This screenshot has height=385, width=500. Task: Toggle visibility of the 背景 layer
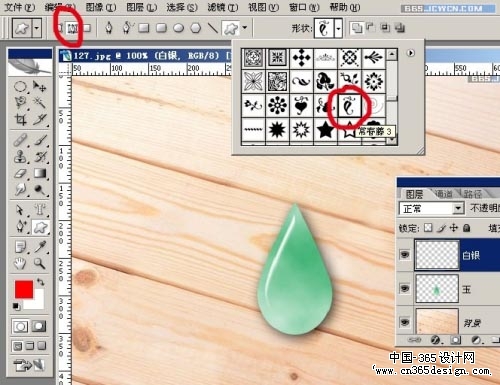[405, 322]
